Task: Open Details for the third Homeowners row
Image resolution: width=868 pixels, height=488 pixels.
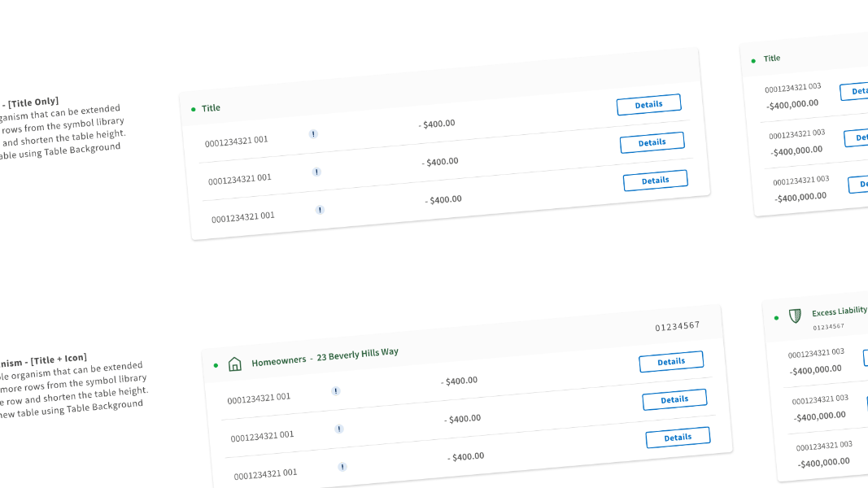Action: coord(678,438)
